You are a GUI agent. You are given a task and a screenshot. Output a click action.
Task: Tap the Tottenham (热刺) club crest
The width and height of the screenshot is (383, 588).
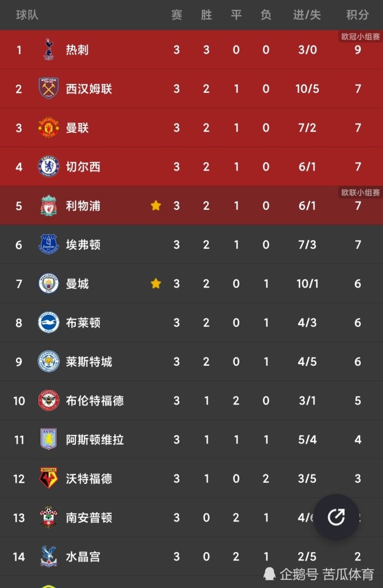coord(49,49)
